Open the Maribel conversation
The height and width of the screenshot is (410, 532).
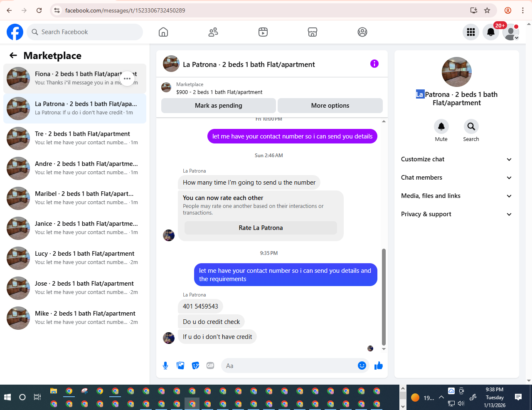click(75, 198)
